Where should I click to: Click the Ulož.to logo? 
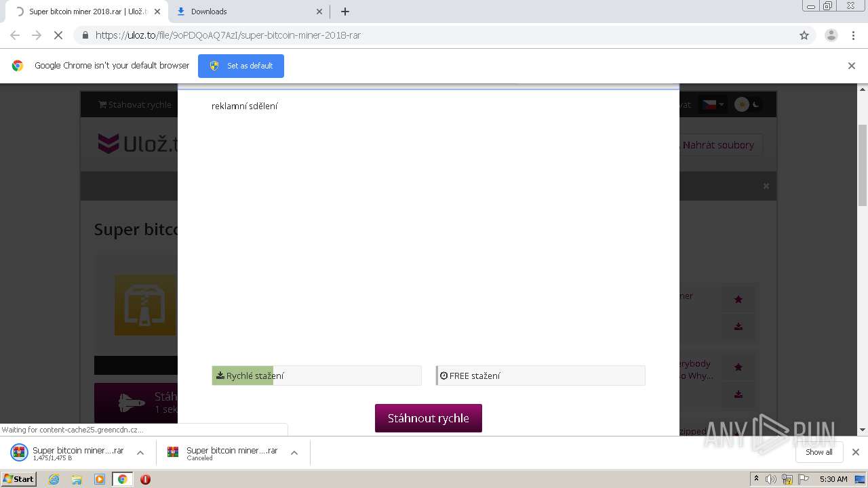[138, 144]
